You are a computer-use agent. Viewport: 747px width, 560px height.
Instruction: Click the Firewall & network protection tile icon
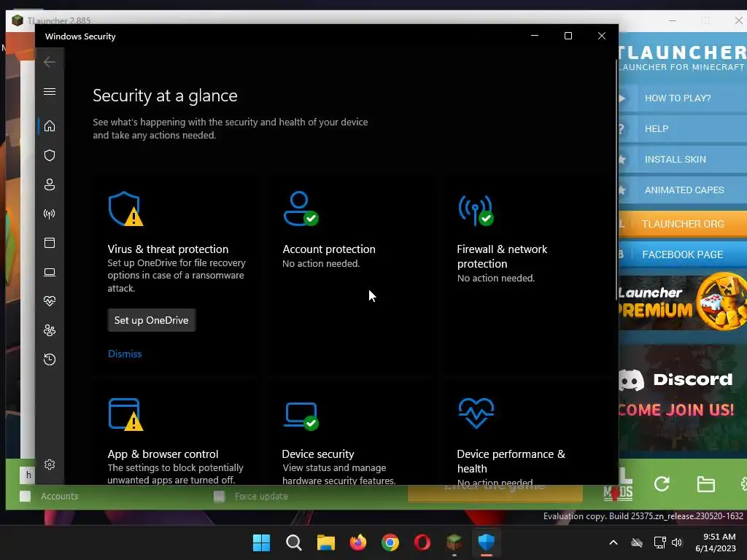(x=476, y=210)
